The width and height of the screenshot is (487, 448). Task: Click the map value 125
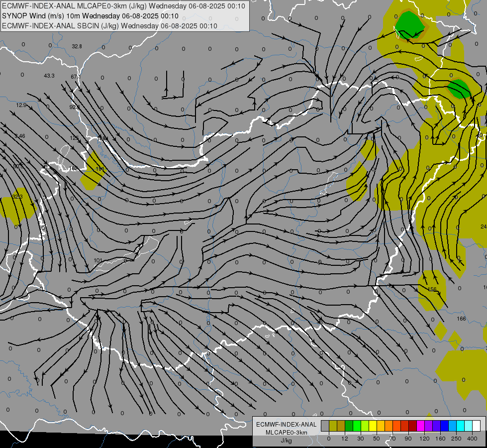tap(74, 138)
